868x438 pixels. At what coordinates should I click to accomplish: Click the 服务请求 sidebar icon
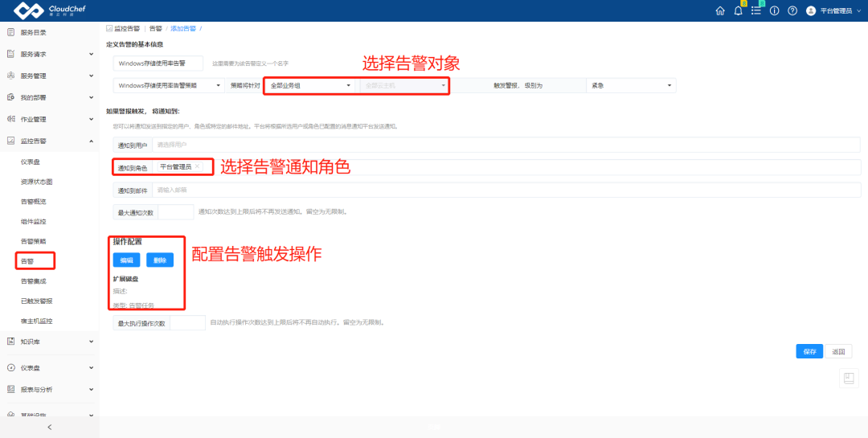coord(10,54)
